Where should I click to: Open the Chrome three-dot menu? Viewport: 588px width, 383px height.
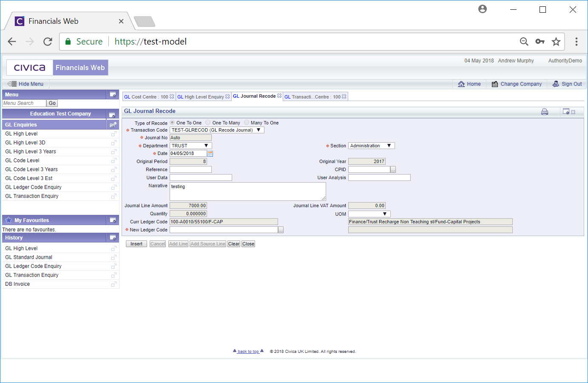(x=577, y=42)
